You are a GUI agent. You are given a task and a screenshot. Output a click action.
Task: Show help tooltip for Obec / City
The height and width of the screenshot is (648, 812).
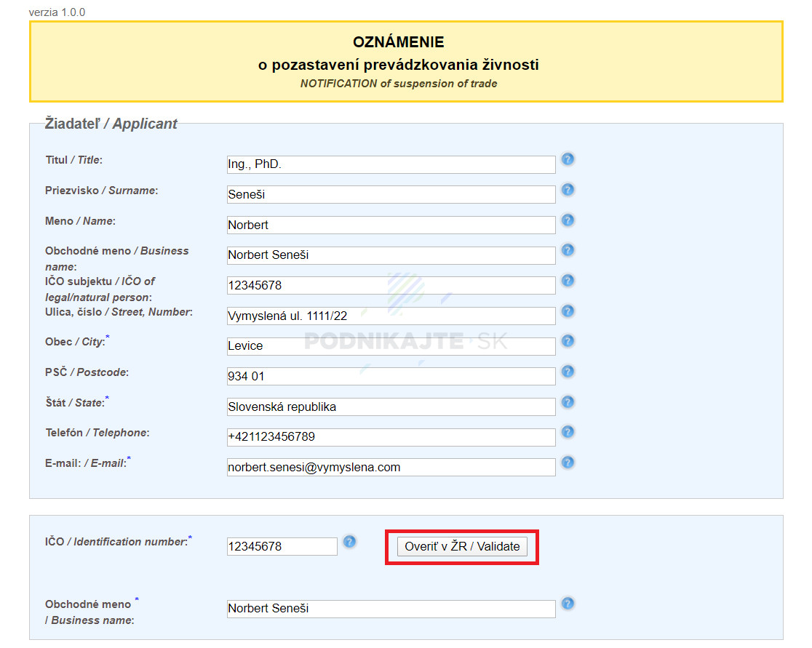(568, 341)
